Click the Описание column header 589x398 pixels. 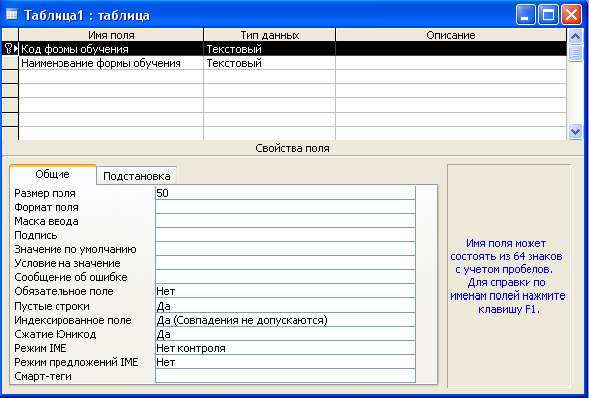[451, 35]
